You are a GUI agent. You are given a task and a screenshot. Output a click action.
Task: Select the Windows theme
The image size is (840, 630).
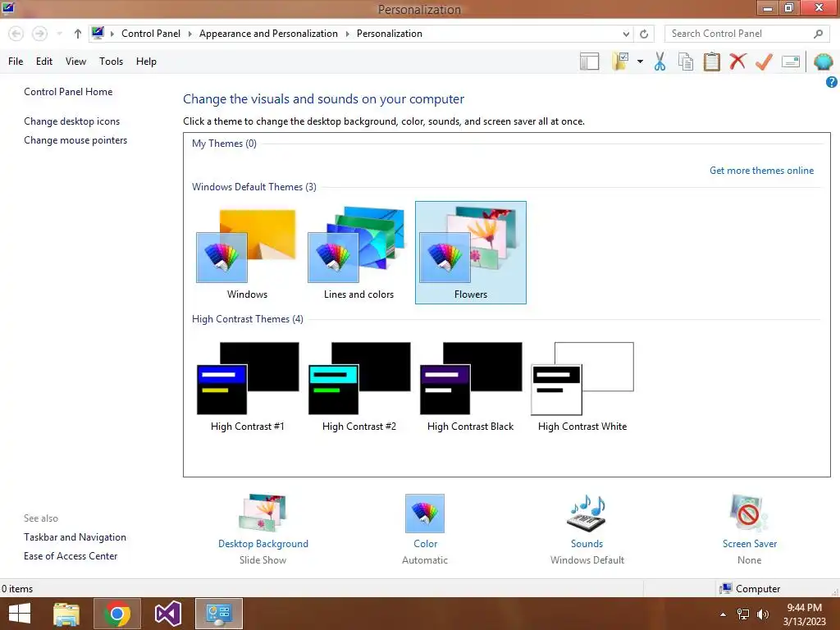click(247, 253)
